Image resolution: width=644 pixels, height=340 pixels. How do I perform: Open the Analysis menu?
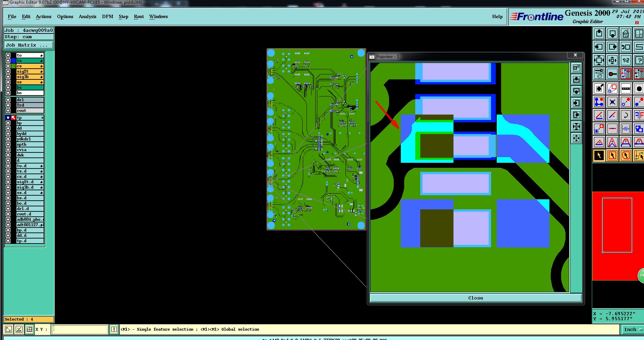[88, 16]
